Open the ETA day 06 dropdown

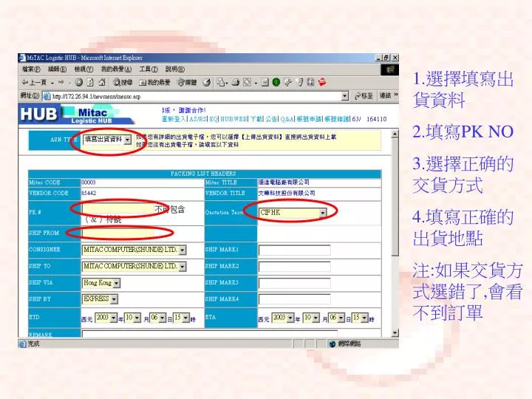coord(337,318)
